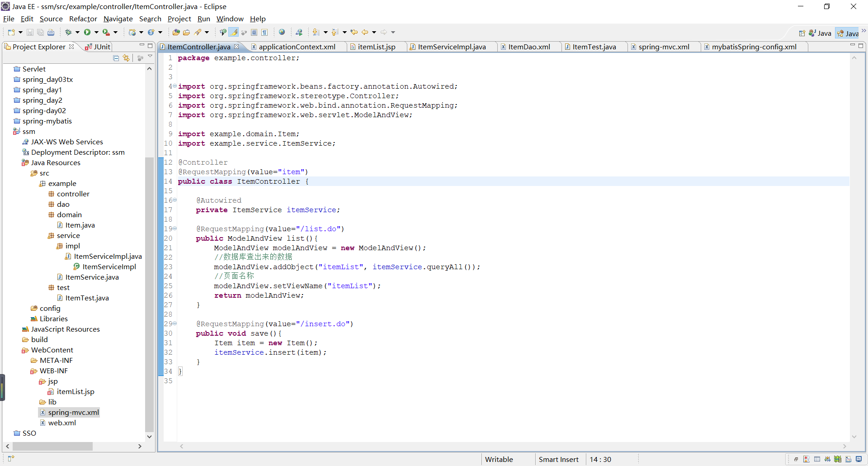Open the Refactor menu
The width and height of the screenshot is (868, 466).
[83, 19]
